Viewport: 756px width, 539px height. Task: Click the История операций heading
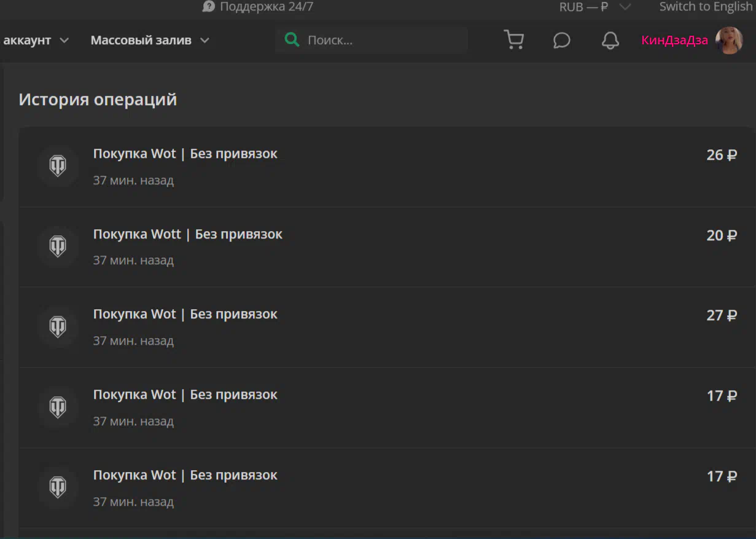tap(98, 100)
